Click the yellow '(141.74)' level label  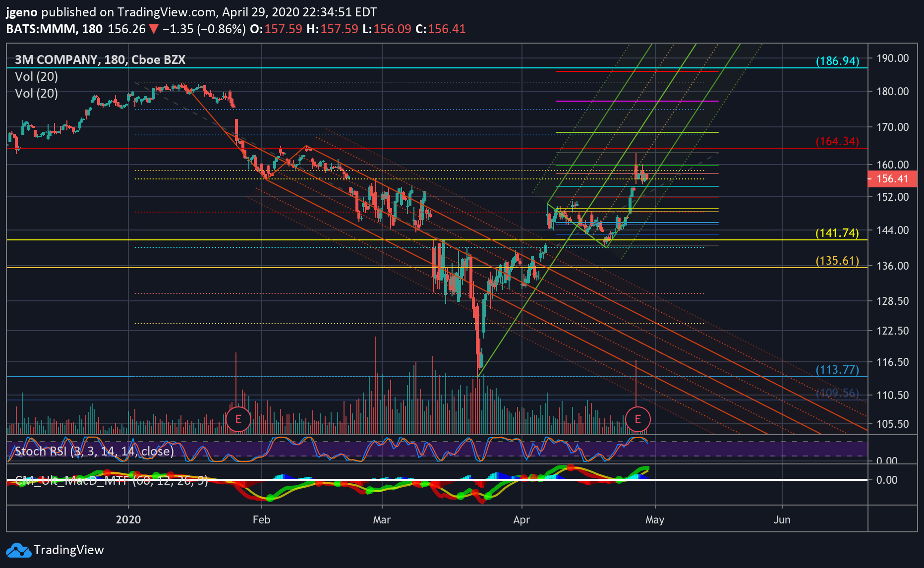(x=838, y=233)
